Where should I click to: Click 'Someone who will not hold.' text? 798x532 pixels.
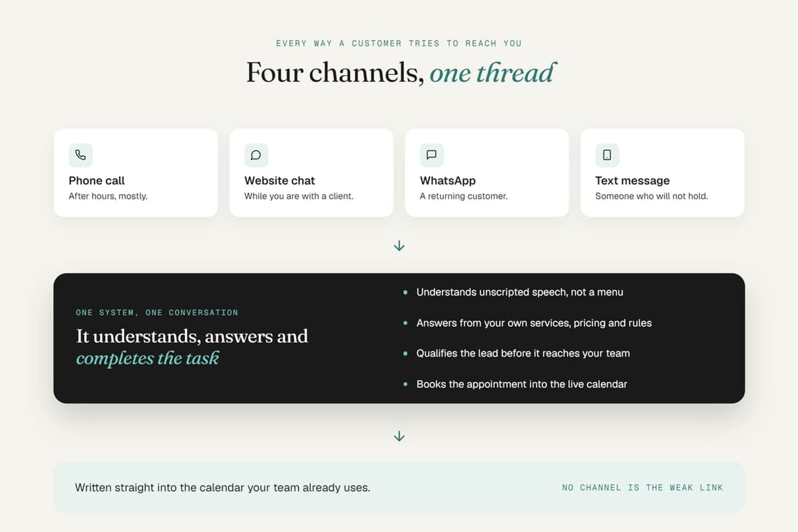651,196
